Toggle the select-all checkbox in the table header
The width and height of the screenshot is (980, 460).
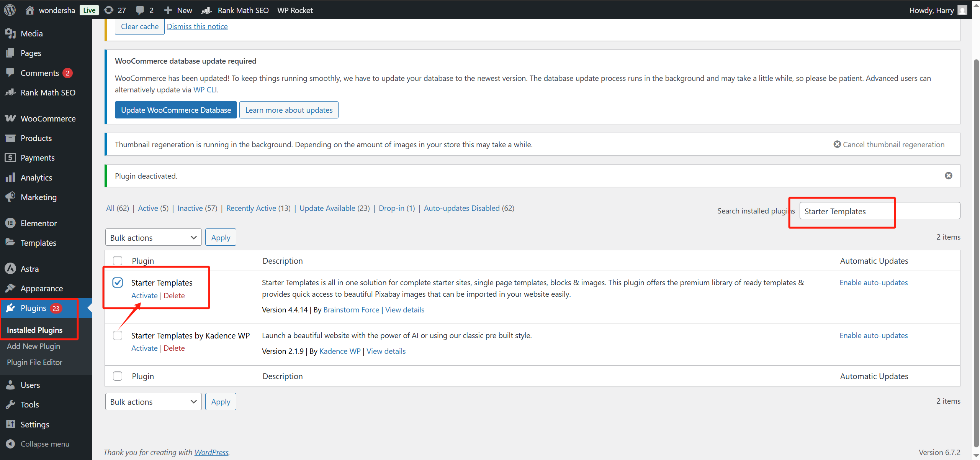(118, 261)
